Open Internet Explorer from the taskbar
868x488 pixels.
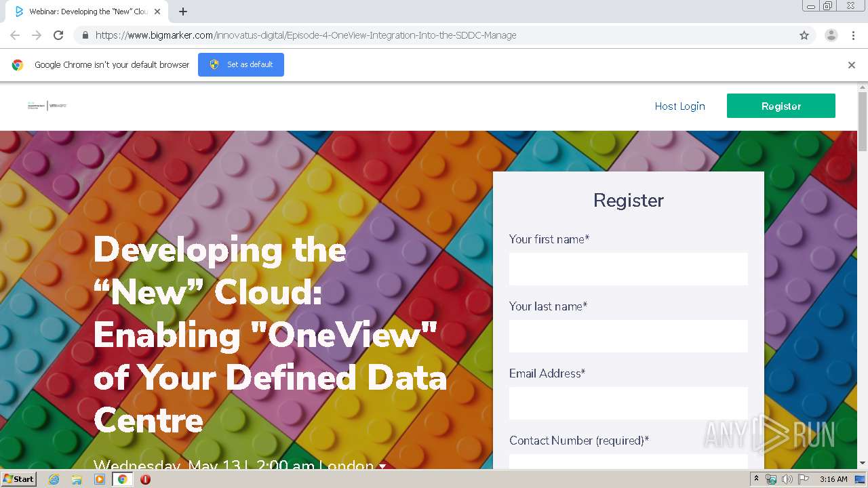point(54,479)
